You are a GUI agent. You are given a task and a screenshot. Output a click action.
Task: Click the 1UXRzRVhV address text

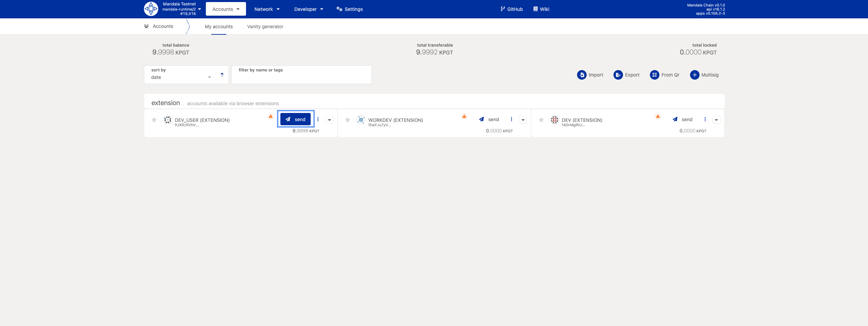tap(186, 125)
